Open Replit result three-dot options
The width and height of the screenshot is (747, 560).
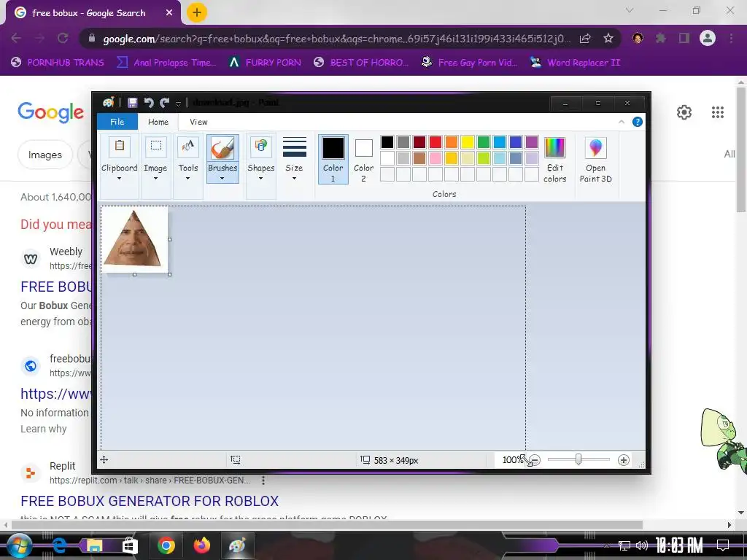(263, 481)
